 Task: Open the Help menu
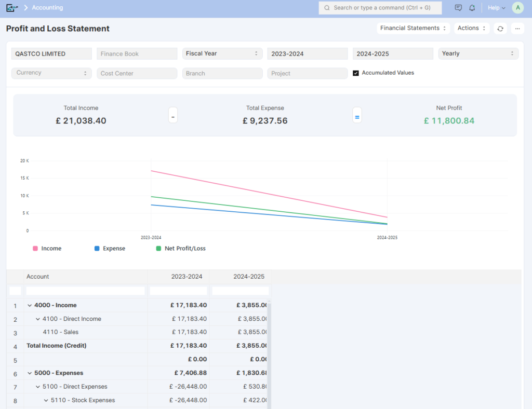coord(496,7)
